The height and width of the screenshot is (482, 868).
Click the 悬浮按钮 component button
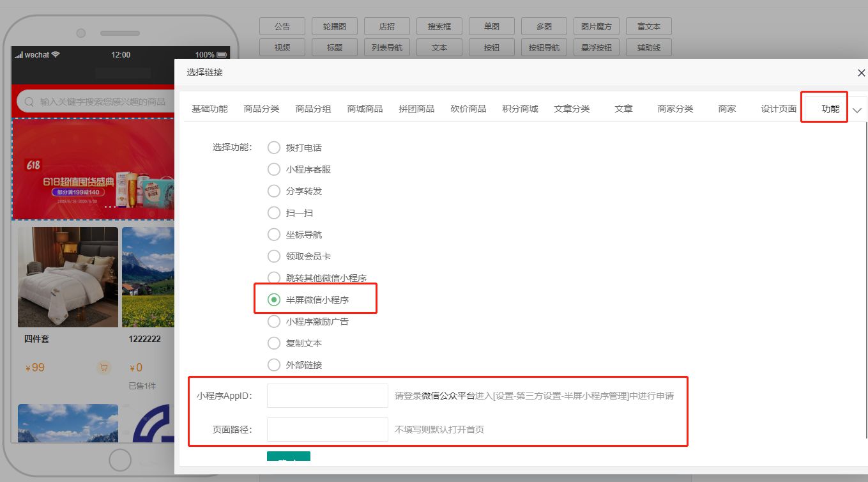pyautogui.click(x=597, y=48)
